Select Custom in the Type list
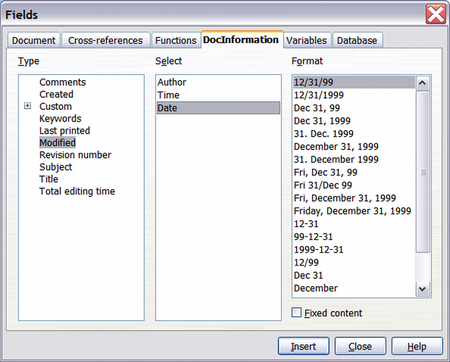450x362 pixels. (x=56, y=106)
